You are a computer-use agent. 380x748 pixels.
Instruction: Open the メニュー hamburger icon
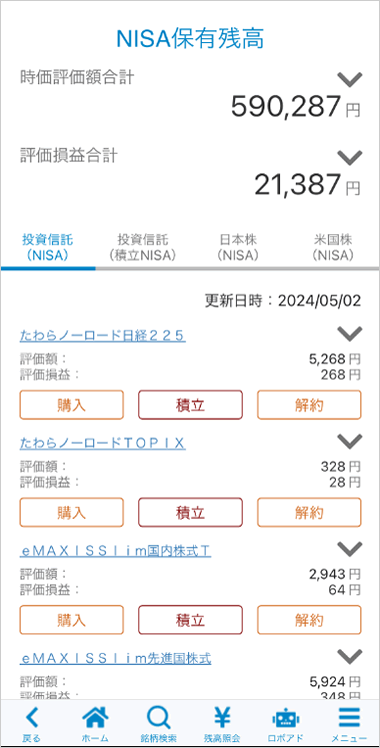(x=349, y=717)
